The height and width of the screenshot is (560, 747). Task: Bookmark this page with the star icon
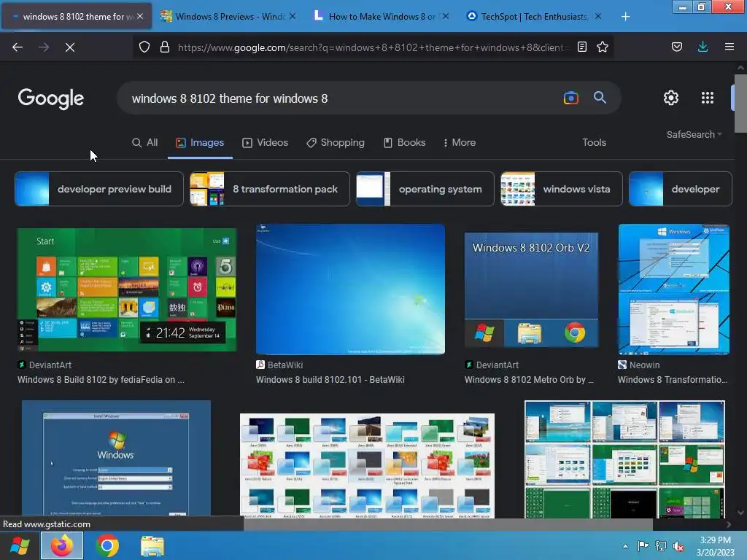coord(603,47)
